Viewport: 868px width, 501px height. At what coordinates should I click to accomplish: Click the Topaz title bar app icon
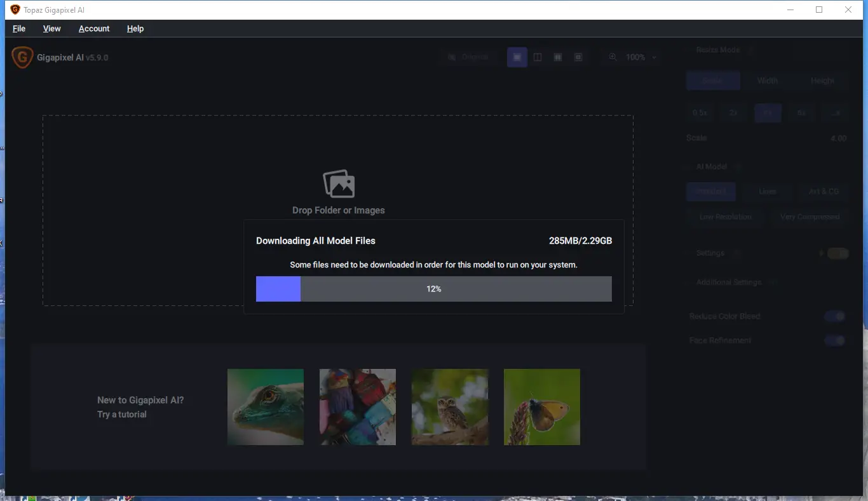(x=15, y=10)
